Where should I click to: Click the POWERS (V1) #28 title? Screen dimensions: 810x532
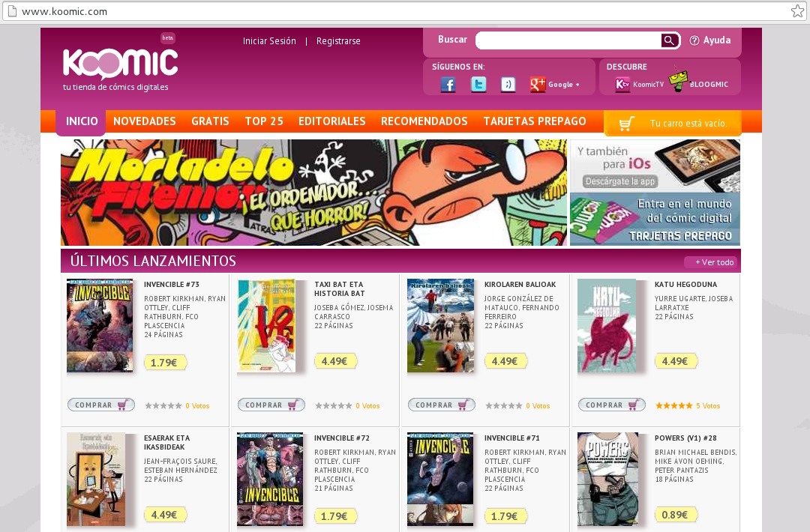685,438
